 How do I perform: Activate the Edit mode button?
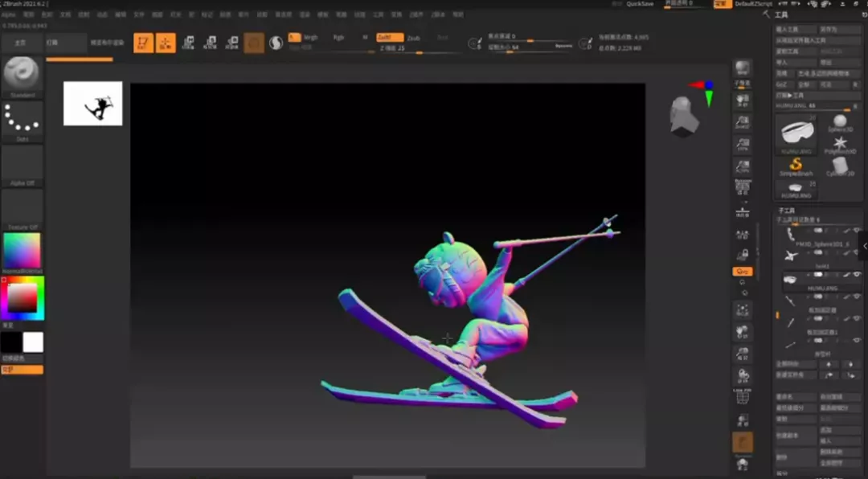[x=144, y=43]
